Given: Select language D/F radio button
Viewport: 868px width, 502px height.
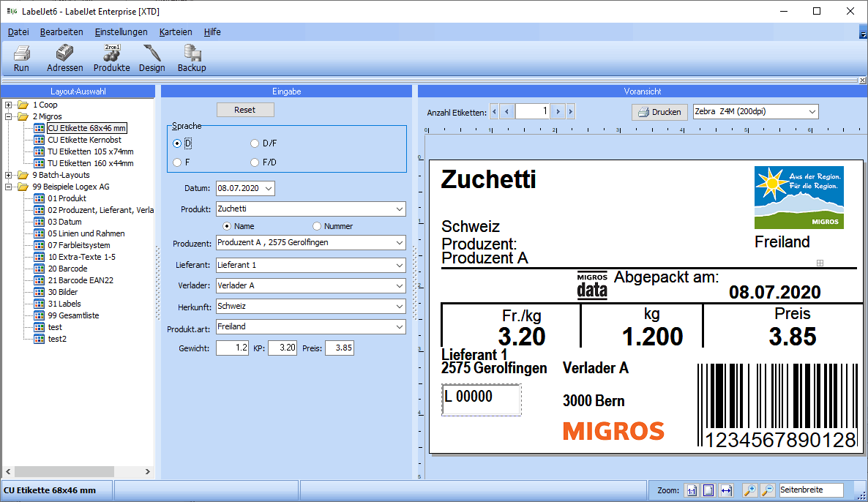Looking at the screenshot, I should [x=255, y=143].
